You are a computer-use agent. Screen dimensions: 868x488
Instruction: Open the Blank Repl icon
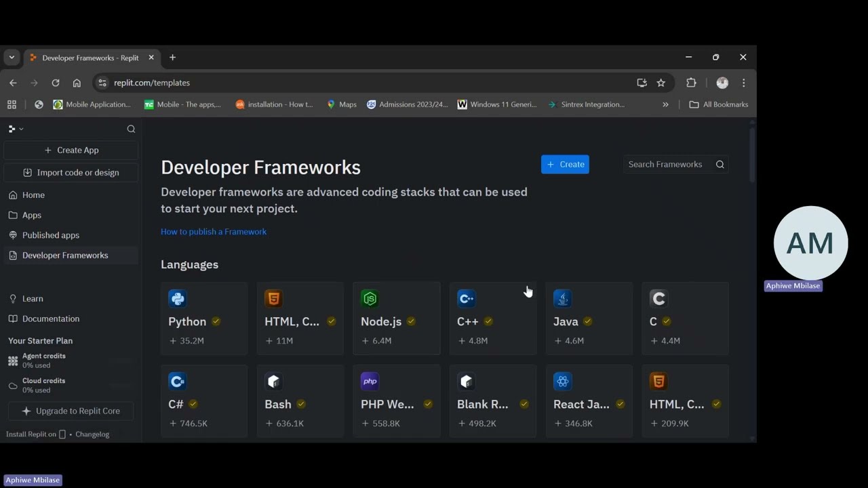click(x=466, y=382)
